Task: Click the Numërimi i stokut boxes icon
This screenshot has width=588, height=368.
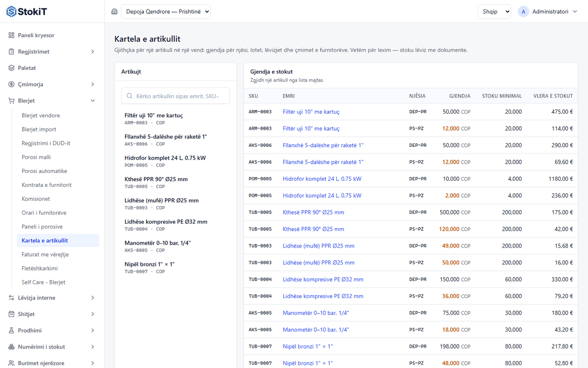Action: coord(11,347)
